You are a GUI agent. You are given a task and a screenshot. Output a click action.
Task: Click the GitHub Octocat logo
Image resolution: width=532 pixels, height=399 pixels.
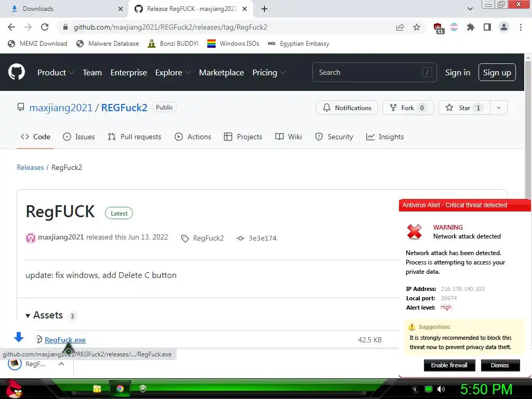click(17, 72)
